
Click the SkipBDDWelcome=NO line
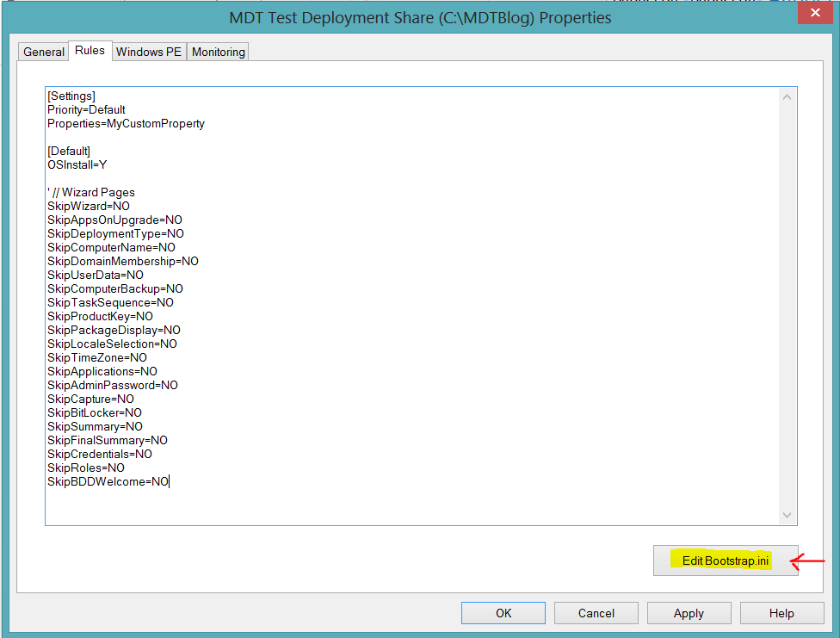pyautogui.click(x=108, y=482)
